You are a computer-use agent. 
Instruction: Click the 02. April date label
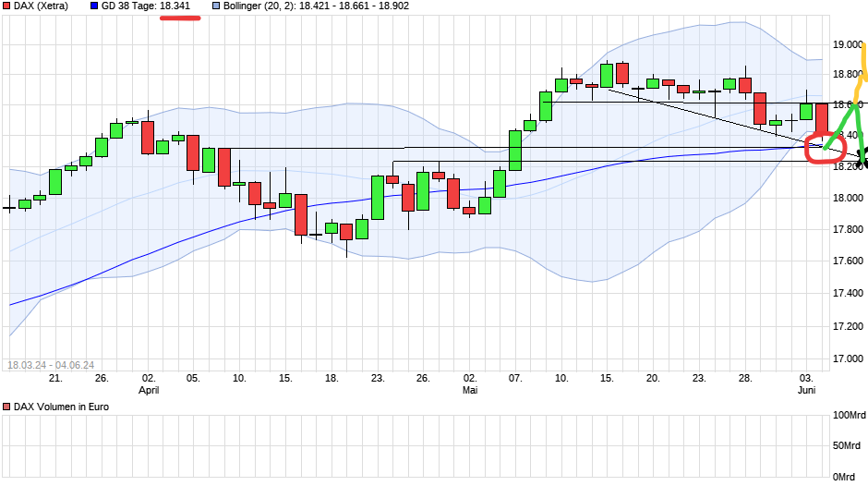coord(149,384)
